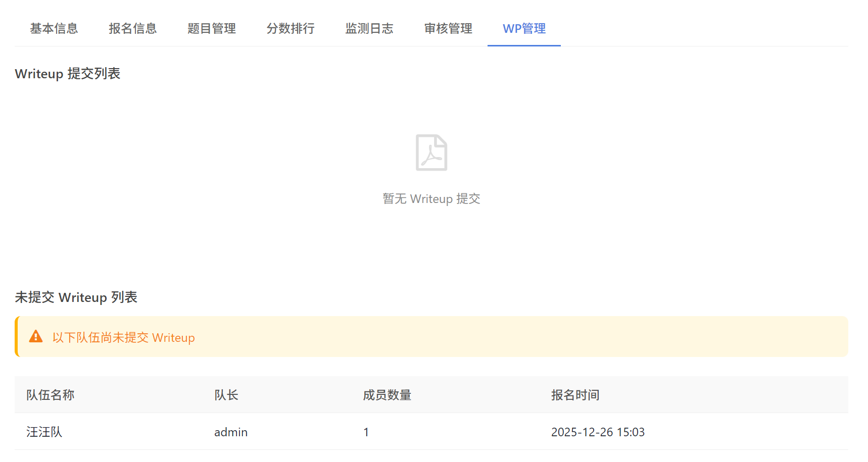Viewport: 868px width, 462px height.
Task: Select the active WP管理 tab
Action: point(524,29)
